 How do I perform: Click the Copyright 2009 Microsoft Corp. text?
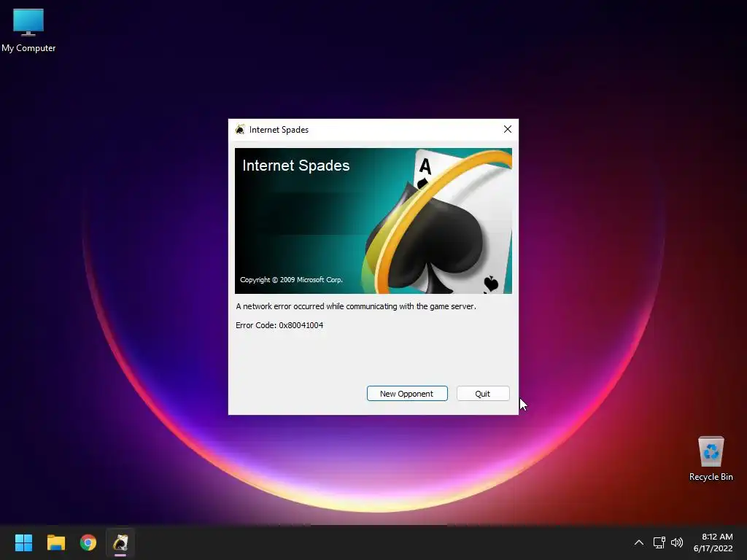pos(292,279)
